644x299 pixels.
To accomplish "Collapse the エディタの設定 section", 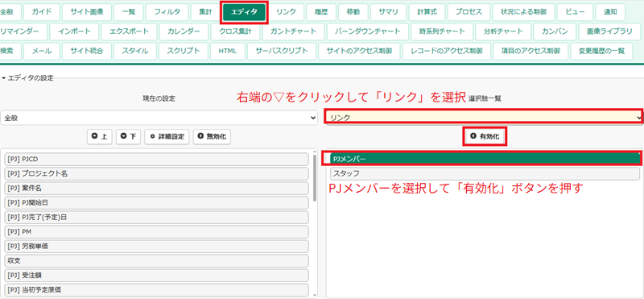I will [28, 77].
